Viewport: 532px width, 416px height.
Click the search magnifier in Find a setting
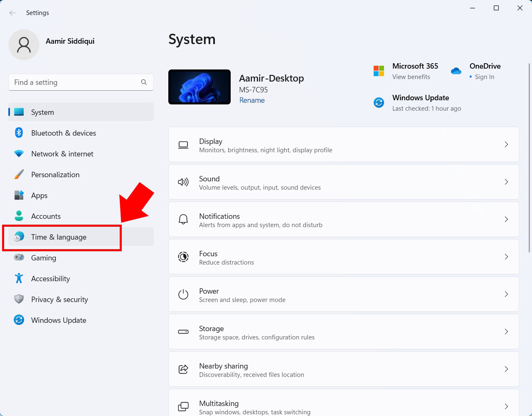coord(144,82)
